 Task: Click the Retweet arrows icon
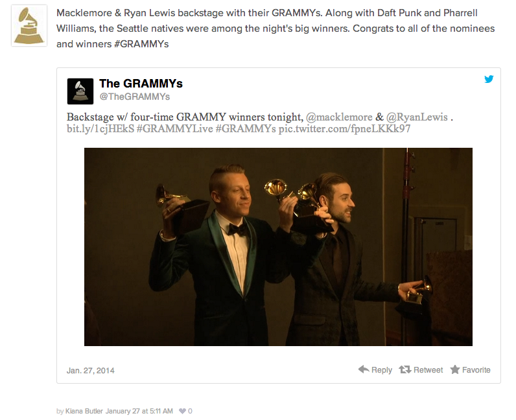click(405, 369)
